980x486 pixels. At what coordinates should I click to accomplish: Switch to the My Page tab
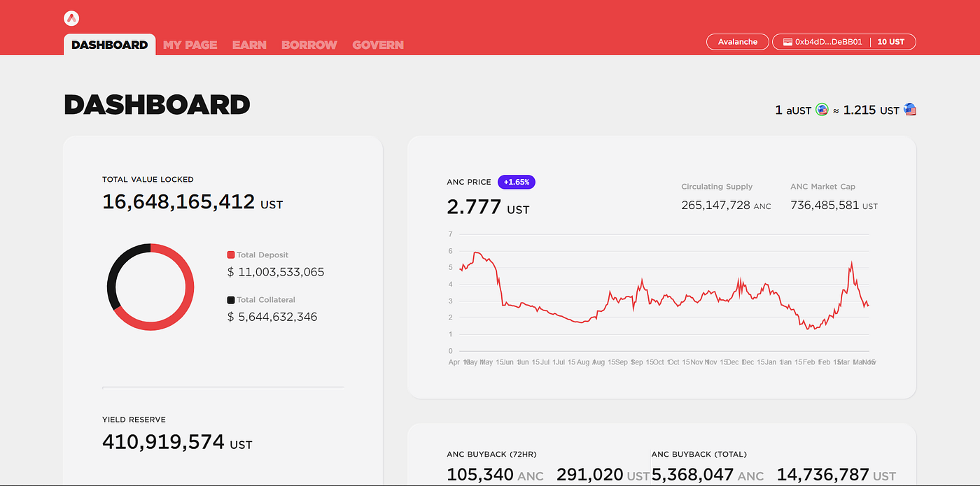point(190,45)
